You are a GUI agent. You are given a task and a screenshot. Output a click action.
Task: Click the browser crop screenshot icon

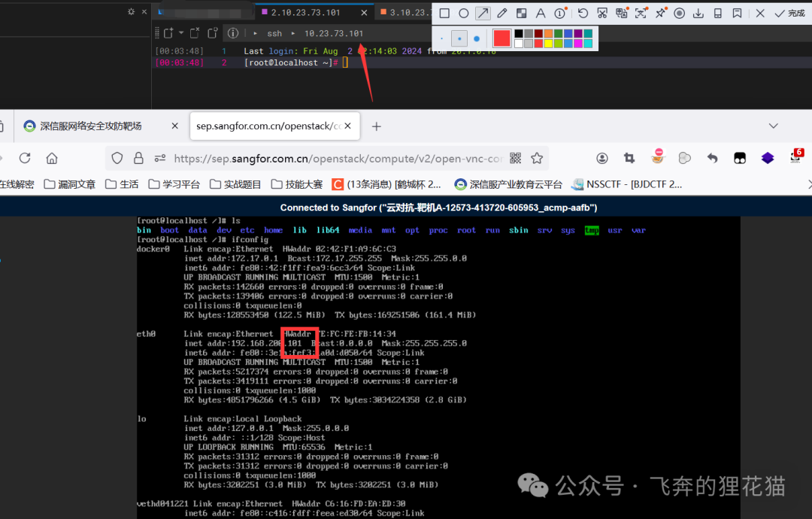tap(629, 159)
